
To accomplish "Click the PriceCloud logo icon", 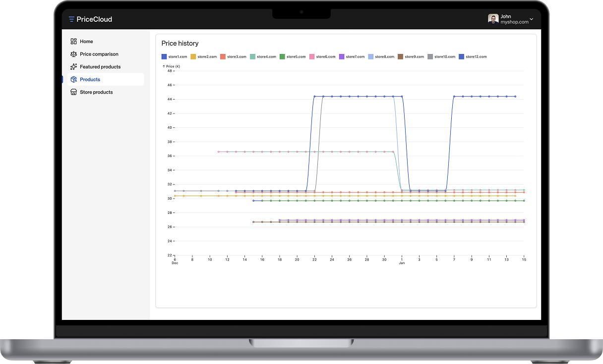I will point(71,19).
